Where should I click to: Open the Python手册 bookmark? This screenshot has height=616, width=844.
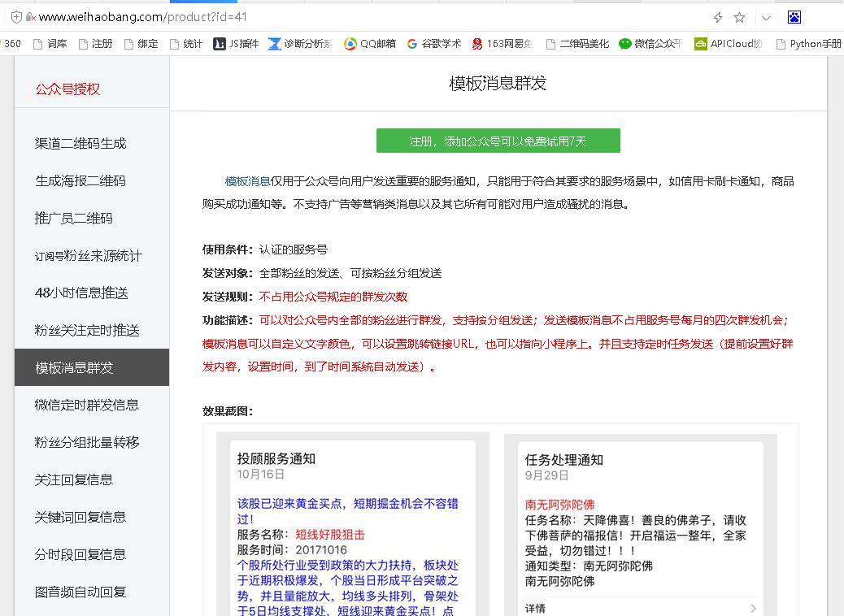tap(809, 44)
